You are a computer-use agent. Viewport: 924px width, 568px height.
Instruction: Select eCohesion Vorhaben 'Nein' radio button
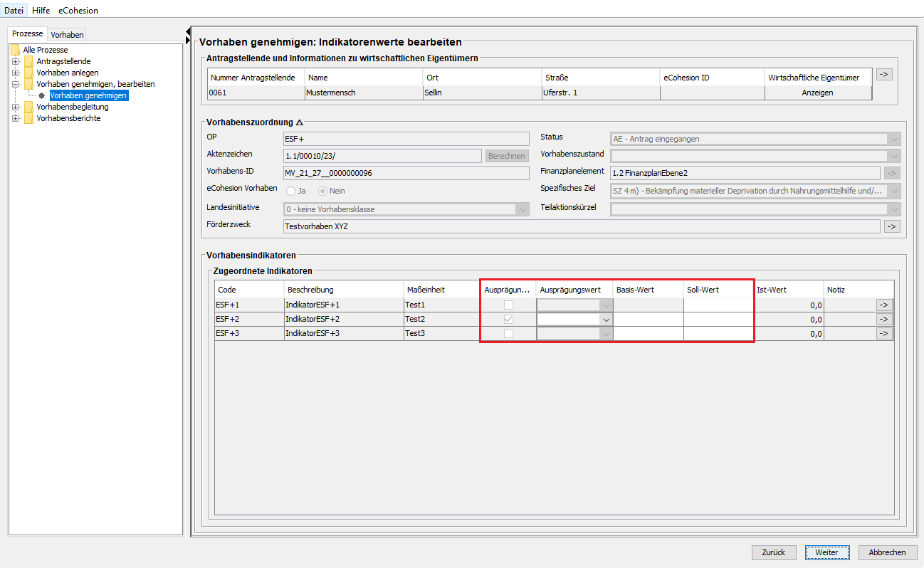(x=322, y=191)
